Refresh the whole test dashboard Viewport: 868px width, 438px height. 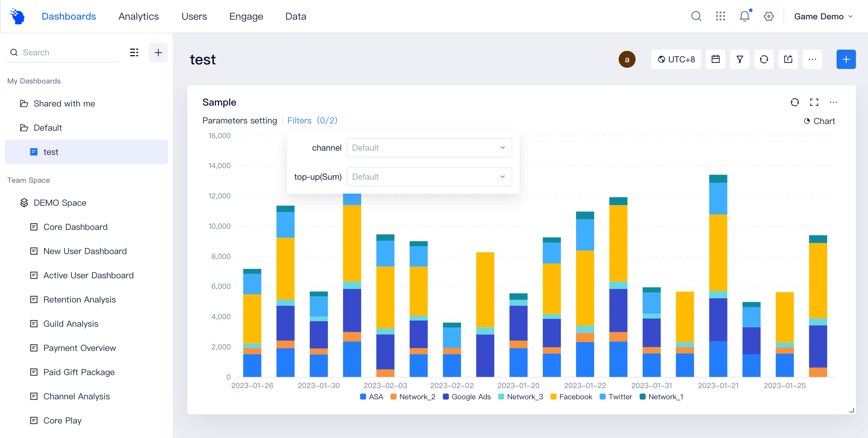coord(764,59)
